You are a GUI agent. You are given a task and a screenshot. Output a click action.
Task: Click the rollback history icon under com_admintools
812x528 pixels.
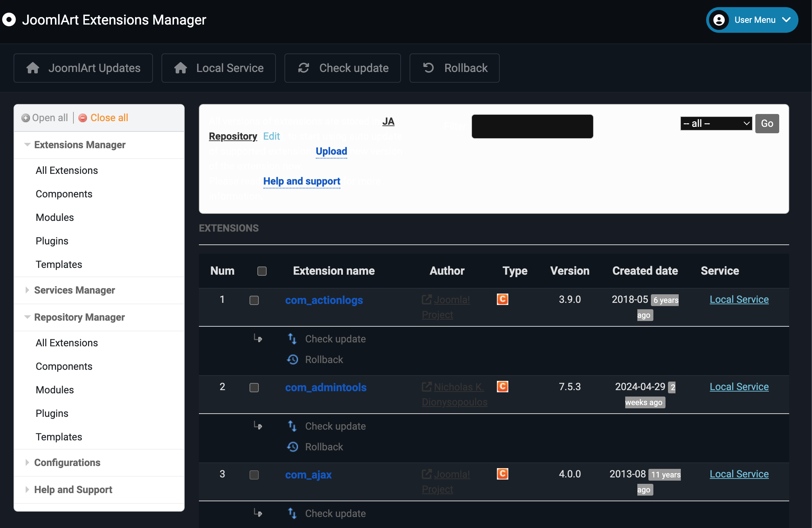tap(292, 446)
